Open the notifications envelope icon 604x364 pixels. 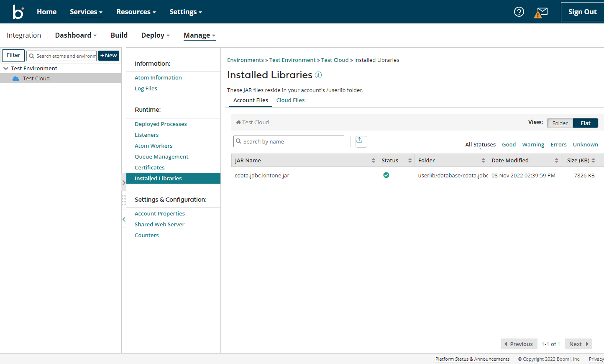coord(541,13)
